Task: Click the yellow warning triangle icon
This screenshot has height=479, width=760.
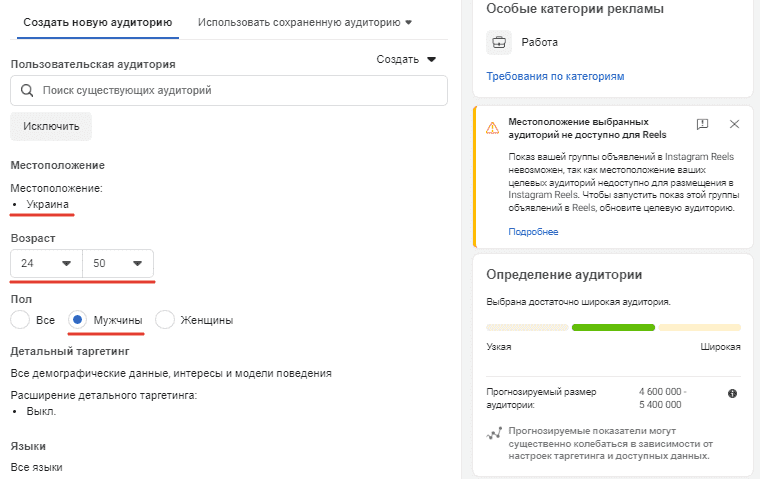Action: [x=492, y=127]
